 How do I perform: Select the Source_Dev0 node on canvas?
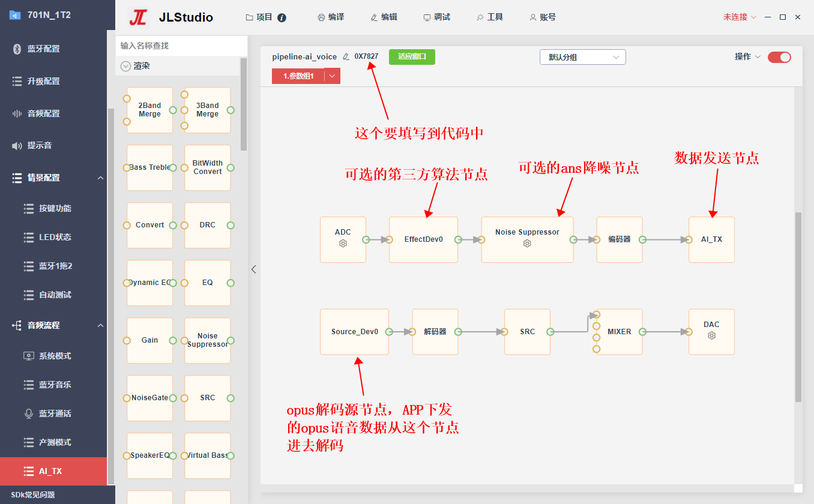354,332
